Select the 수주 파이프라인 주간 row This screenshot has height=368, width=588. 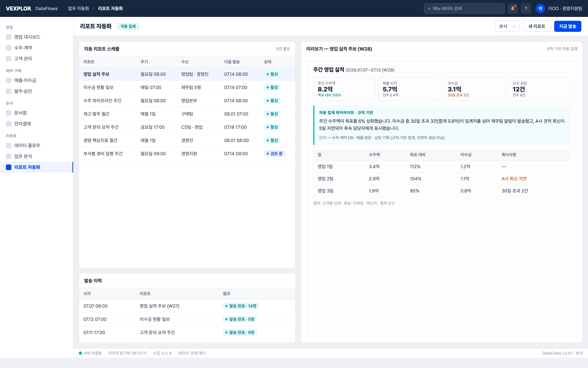[187, 101]
